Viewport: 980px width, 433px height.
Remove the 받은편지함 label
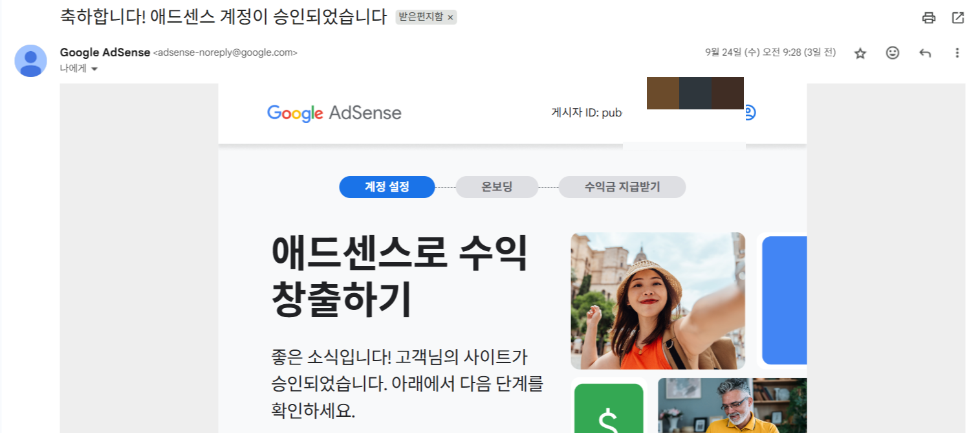click(452, 17)
